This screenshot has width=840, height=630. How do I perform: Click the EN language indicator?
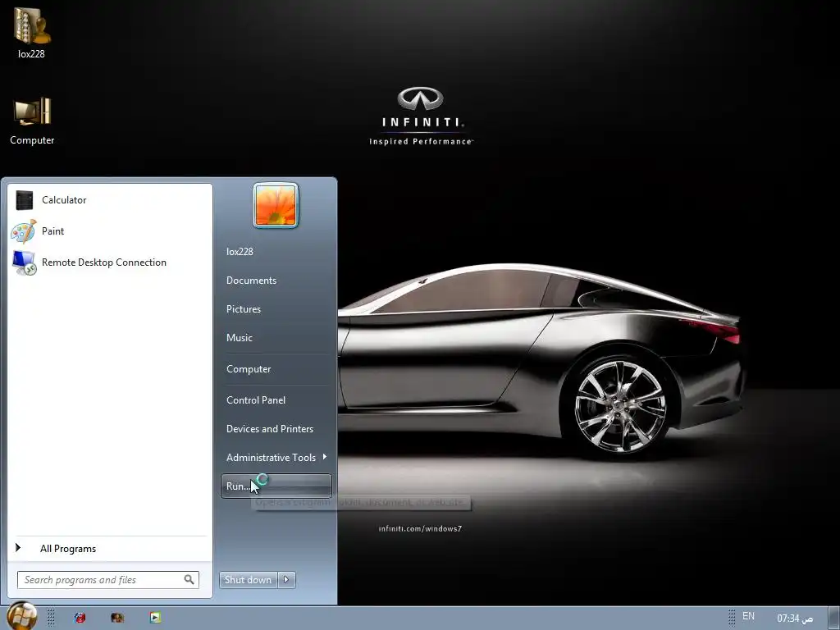(x=748, y=616)
